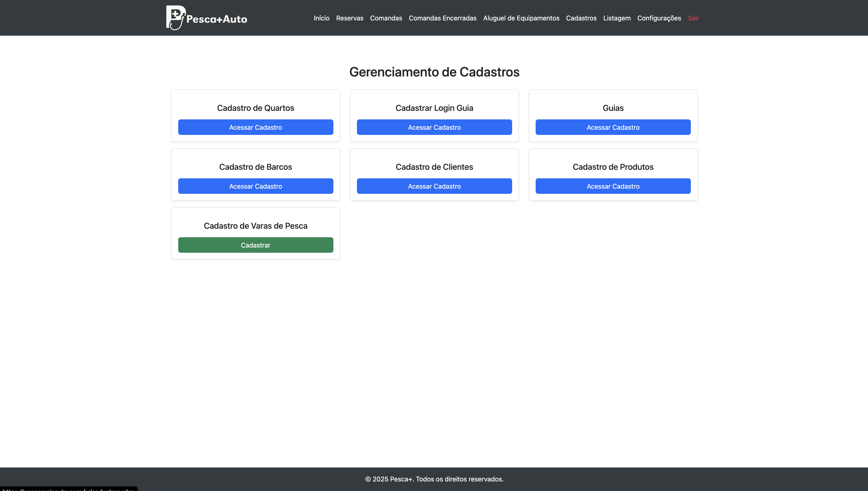Click the footer copyright text
This screenshot has height=491, width=868.
point(434,479)
